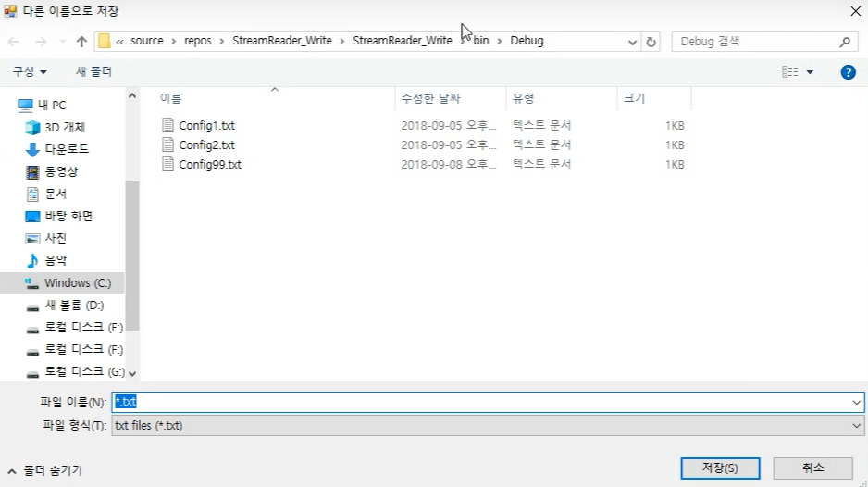Select 로컬 디스크 (E:) drive

coord(83,327)
